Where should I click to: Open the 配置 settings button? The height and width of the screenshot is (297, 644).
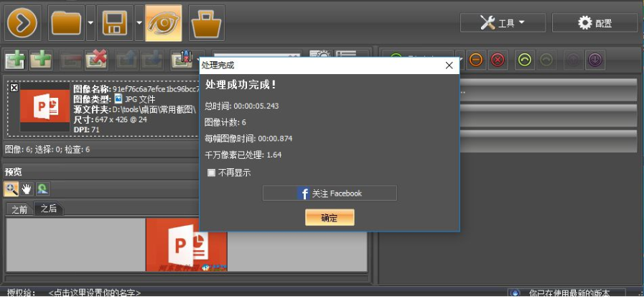click(595, 22)
